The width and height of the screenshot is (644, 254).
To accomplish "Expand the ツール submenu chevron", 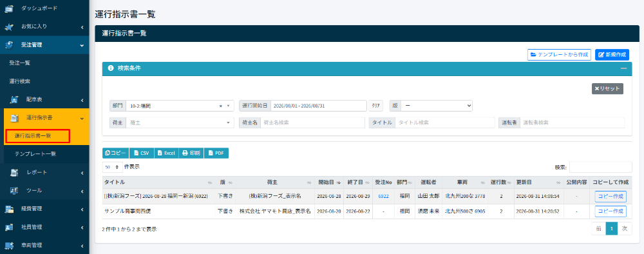I will [x=82, y=191].
